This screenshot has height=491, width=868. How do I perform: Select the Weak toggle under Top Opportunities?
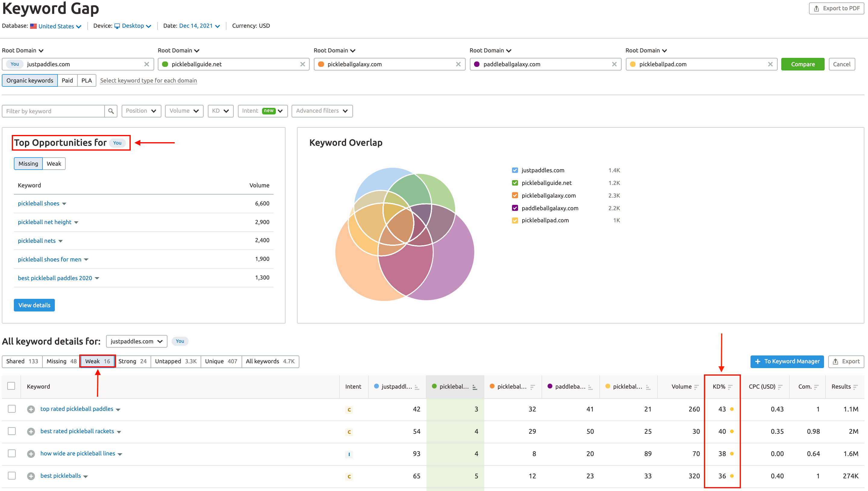pyautogui.click(x=54, y=164)
